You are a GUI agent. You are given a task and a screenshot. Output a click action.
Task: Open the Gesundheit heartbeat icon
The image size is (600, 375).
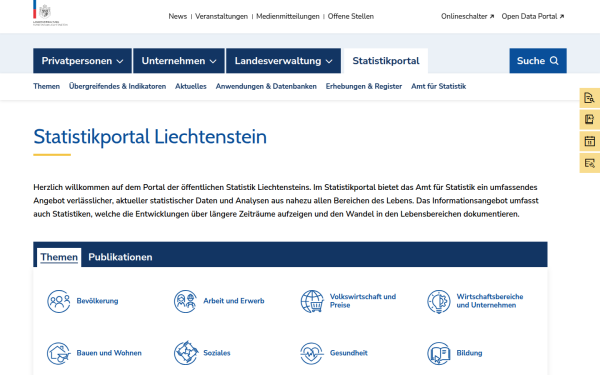coord(312,353)
